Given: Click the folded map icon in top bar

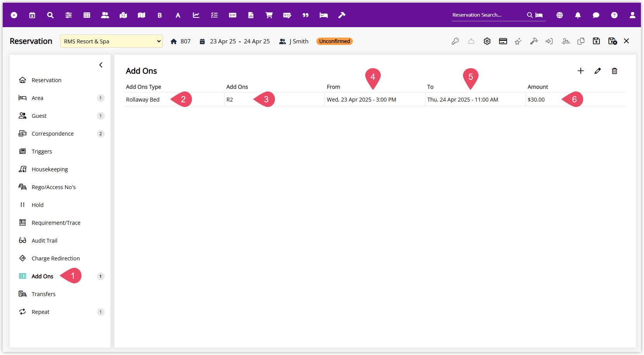Looking at the screenshot, I should pos(142,15).
